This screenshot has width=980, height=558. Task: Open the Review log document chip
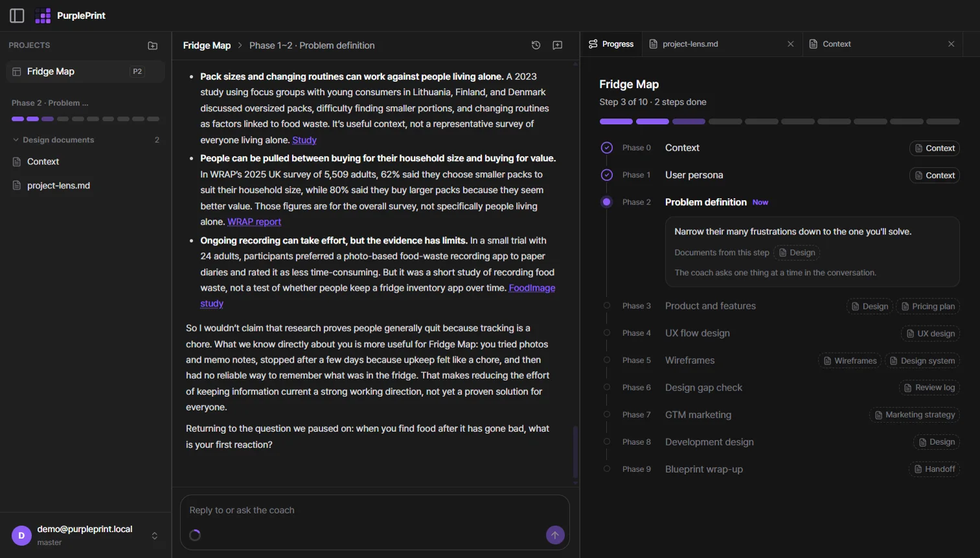pos(929,388)
